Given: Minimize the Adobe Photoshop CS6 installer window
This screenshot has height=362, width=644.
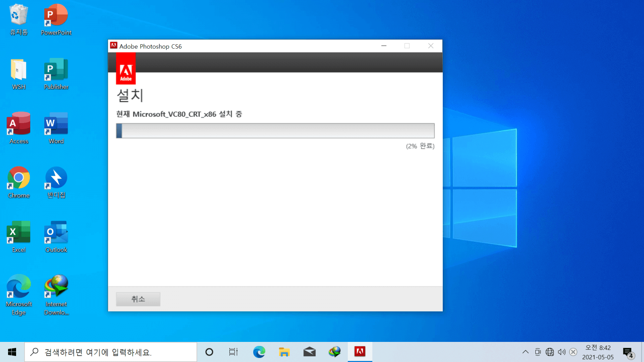Looking at the screenshot, I should coord(384,46).
